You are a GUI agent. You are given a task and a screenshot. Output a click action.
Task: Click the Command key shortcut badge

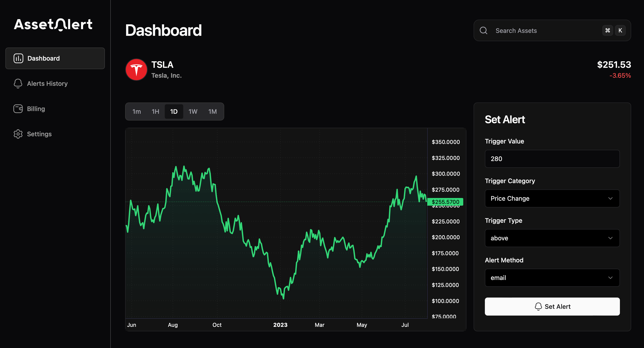tap(608, 31)
